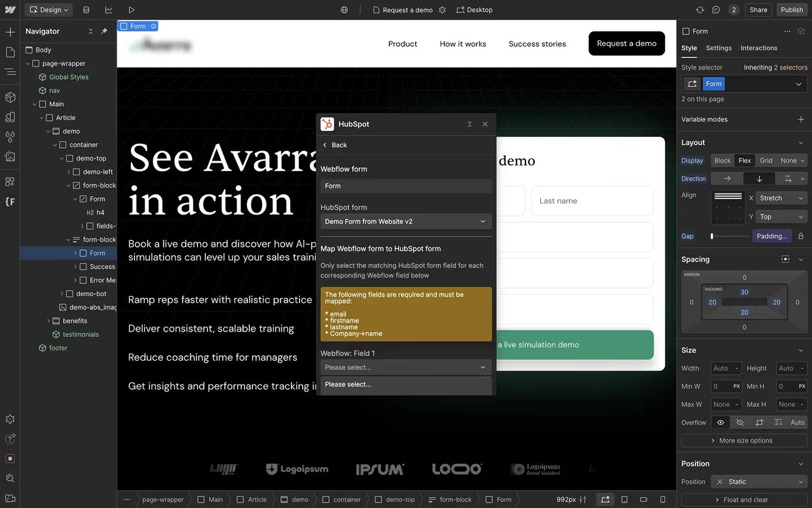Select tablet breakpoint icon in bottom bar

click(x=625, y=499)
